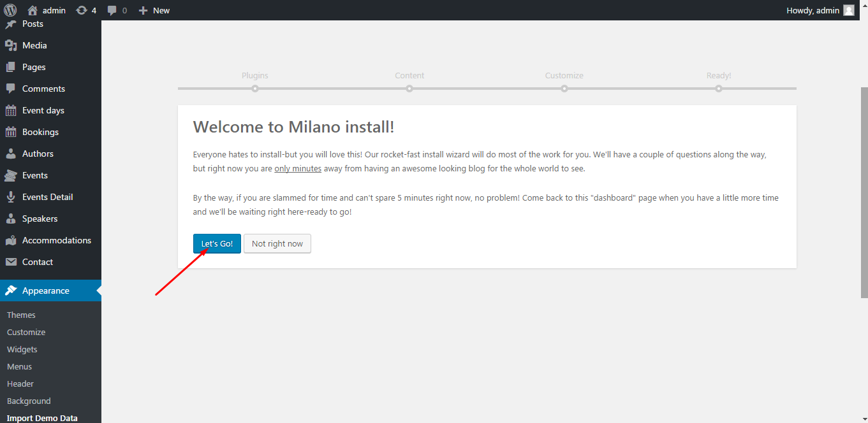Click the Events Detail microphone icon

click(x=11, y=197)
